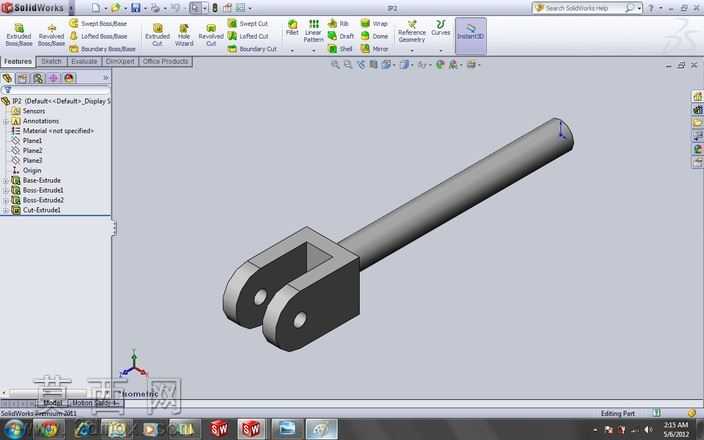Select the Lofted Cut tool

[248, 36]
